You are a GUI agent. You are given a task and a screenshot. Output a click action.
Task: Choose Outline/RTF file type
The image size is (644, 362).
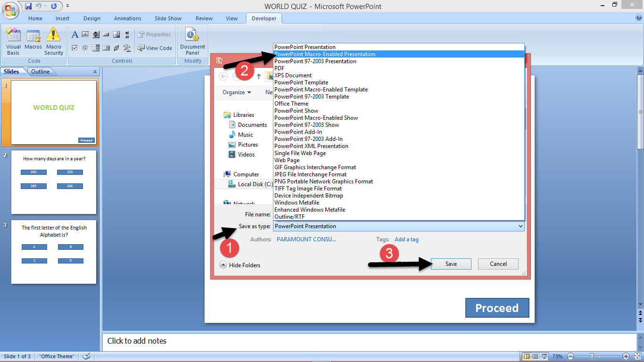click(x=399, y=217)
